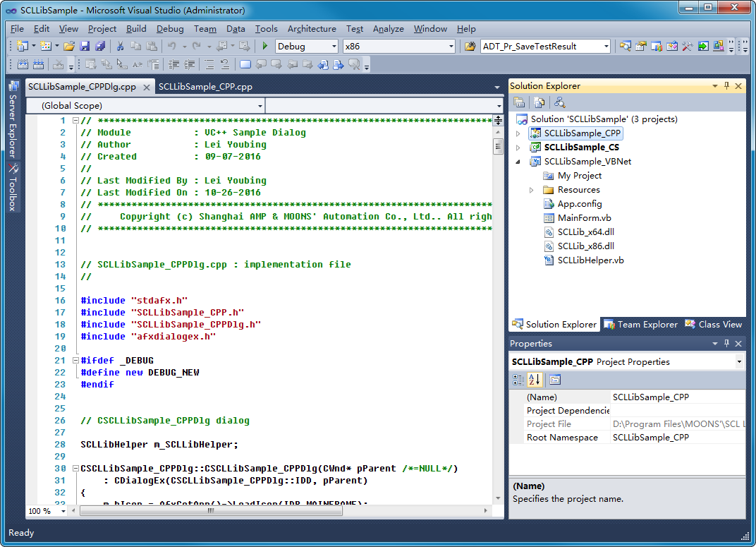Image resolution: width=756 pixels, height=547 pixels.
Task: Click the Alphabetical sort icon in Properties
Action: [x=535, y=380]
